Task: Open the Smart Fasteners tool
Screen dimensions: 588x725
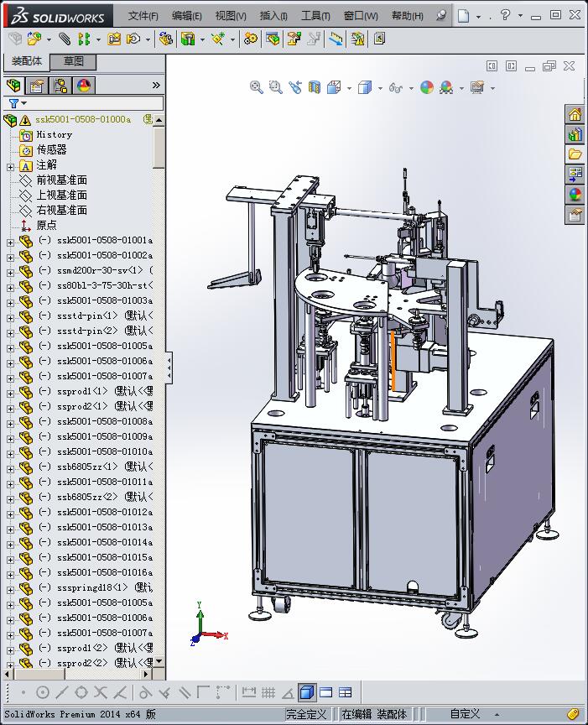Action: [114, 39]
